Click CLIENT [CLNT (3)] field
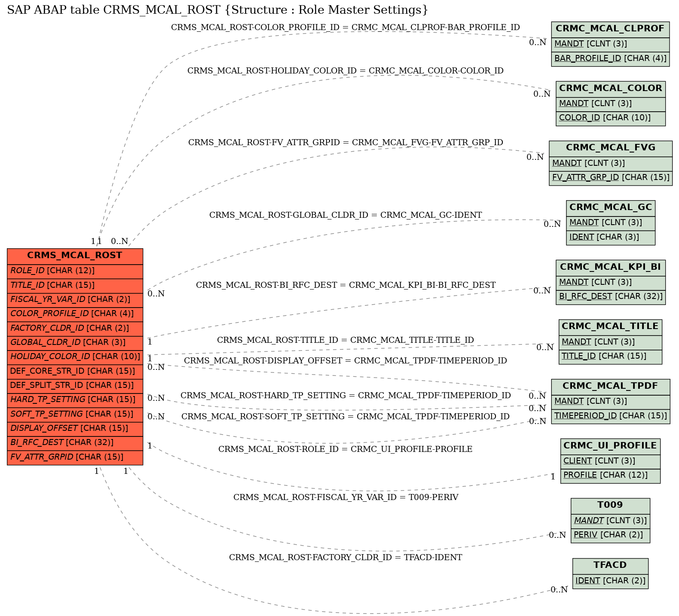Screen dimensions: 679x616 (x=610, y=461)
